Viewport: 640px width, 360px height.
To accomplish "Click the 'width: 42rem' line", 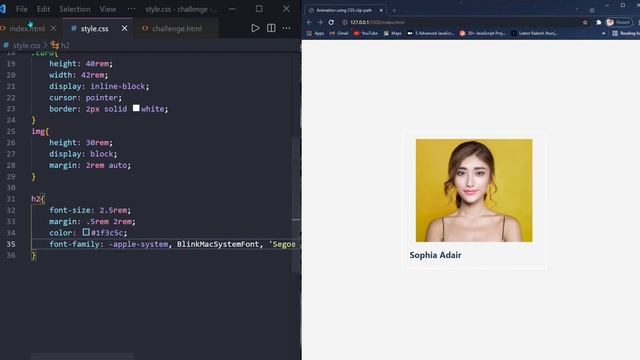I will [x=78, y=75].
